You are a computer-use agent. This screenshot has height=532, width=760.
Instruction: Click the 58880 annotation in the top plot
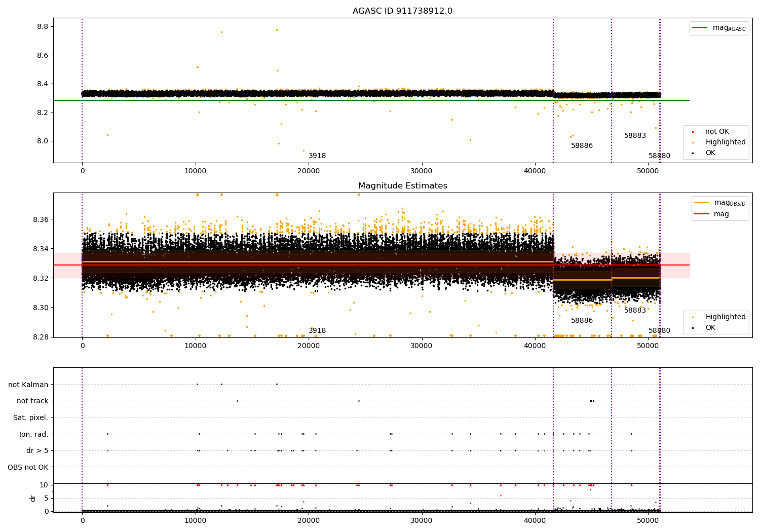[659, 156]
